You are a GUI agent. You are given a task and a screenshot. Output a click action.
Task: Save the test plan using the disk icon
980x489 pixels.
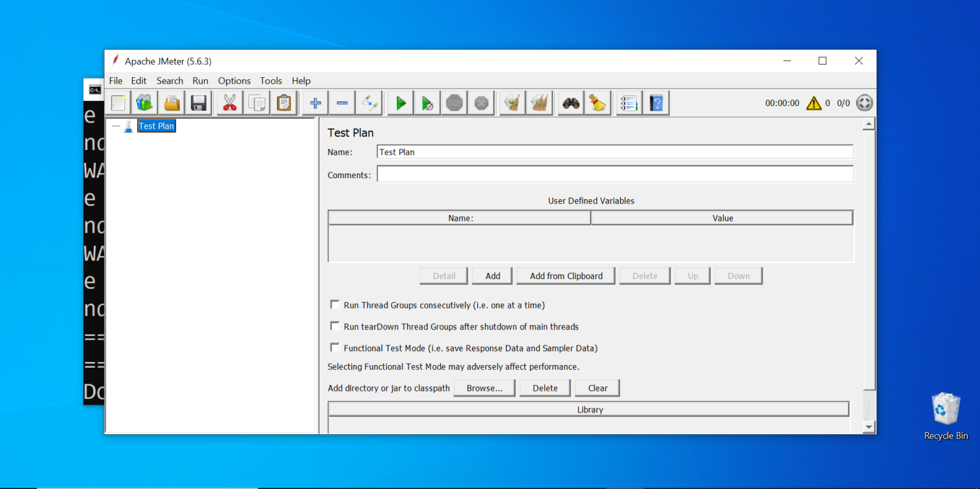198,102
